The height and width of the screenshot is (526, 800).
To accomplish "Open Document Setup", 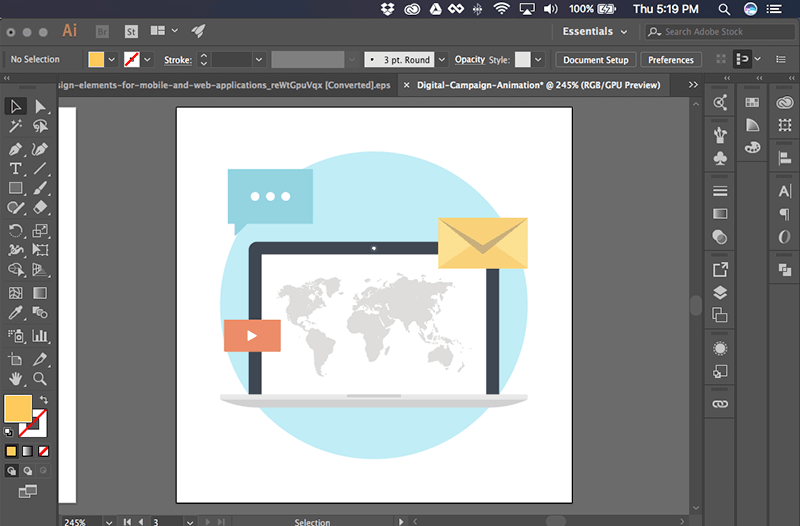I will click(595, 60).
